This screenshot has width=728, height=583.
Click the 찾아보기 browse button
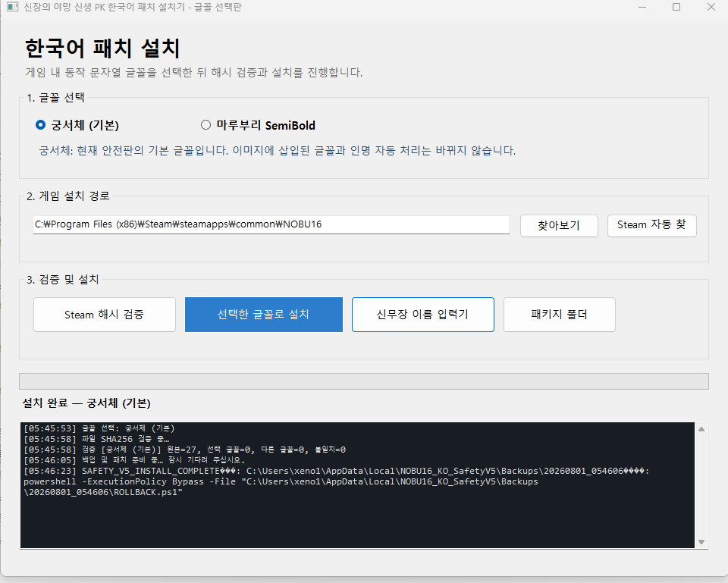(559, 226)
